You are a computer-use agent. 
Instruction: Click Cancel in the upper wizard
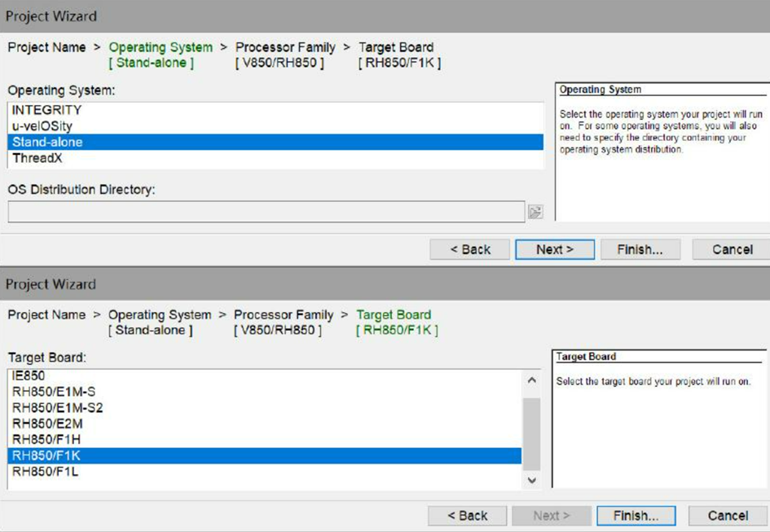tap(732, 249)
